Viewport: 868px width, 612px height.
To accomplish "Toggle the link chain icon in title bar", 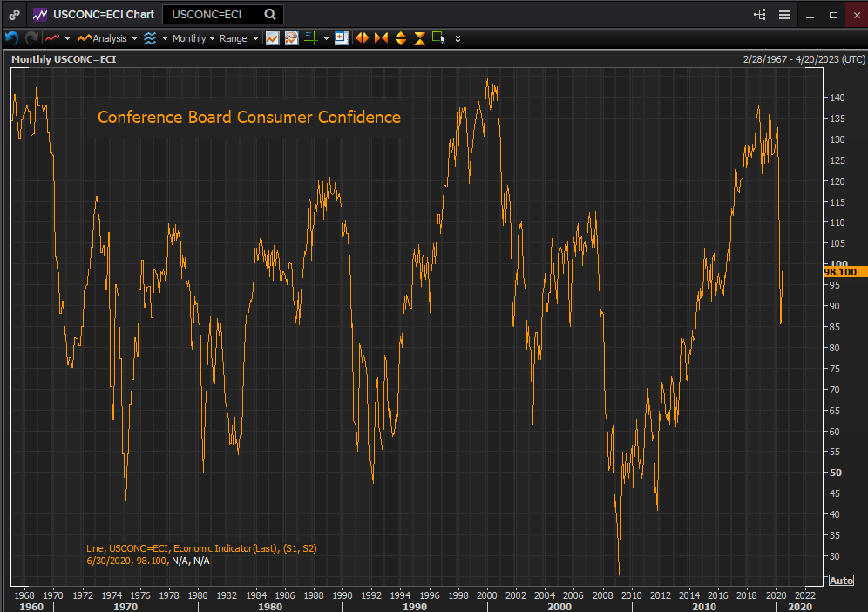I will 15,15.
